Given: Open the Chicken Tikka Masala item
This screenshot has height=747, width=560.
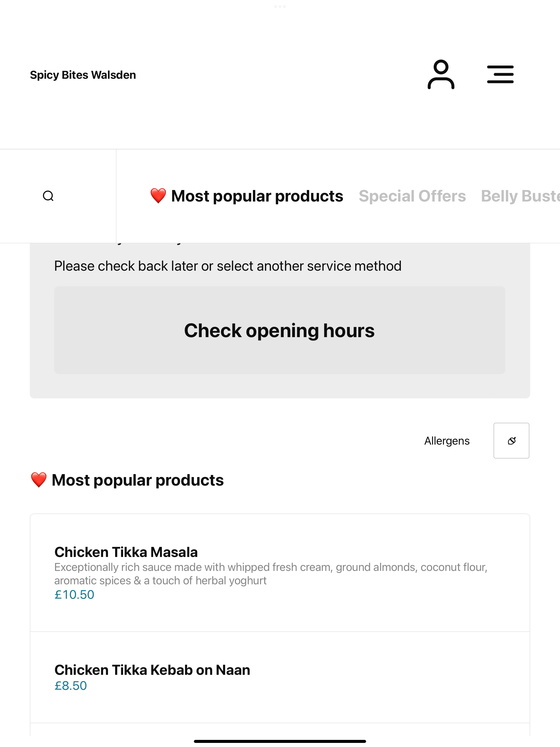Looking at the screenshot, I should 280,573.
